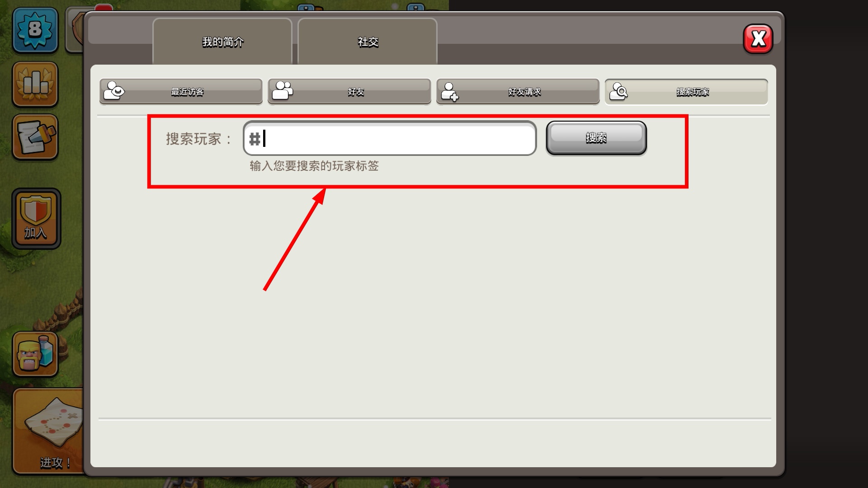Open the leaderboard rankings icon
This screenshot has width=868, height=488.
[35, 84]
